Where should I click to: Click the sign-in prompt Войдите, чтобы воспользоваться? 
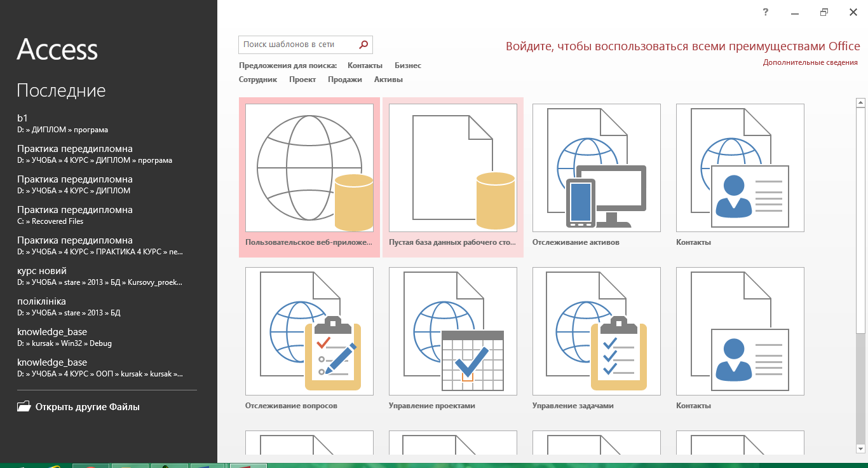click(x=683, y=46)
